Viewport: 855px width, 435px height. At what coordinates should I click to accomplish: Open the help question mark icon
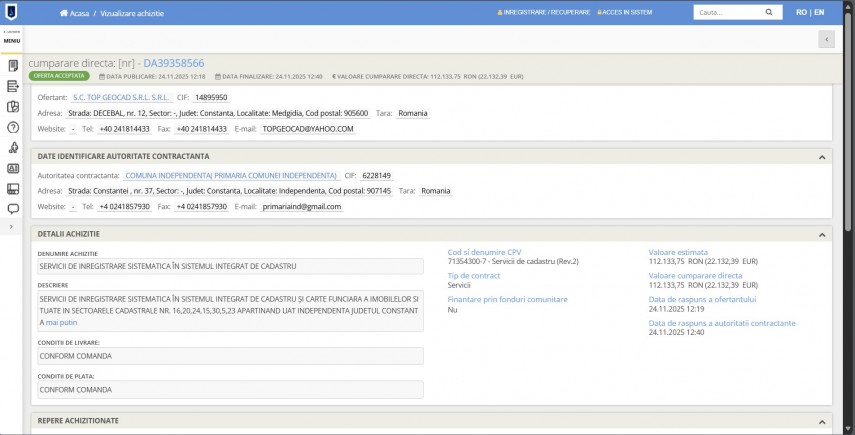(x=13, y=127)
